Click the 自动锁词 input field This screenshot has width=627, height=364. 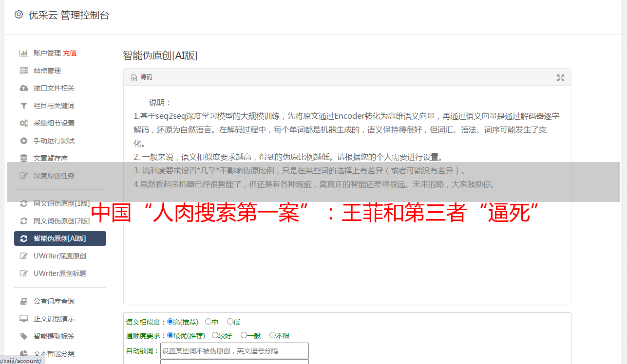pyautogui.click(x=234, y=351)
